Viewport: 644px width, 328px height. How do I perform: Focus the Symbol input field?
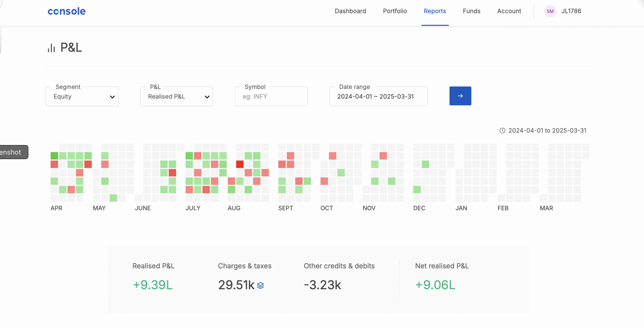(271, 96)
